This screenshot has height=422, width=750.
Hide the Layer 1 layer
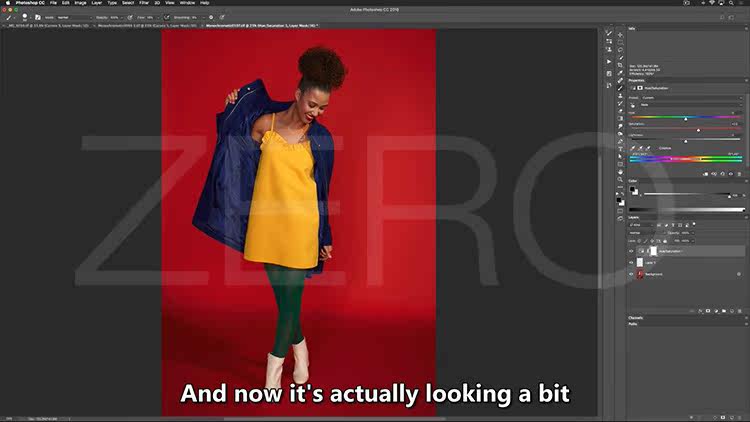point(631,262)
